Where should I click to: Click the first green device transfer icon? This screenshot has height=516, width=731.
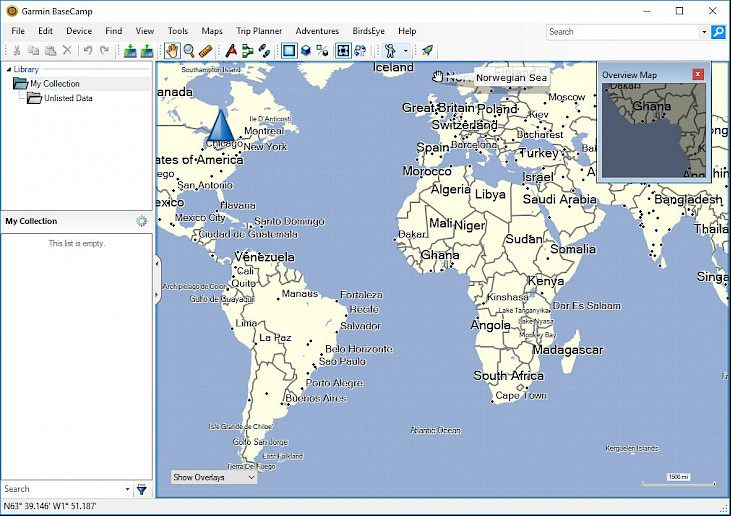(x=130, y=50)
